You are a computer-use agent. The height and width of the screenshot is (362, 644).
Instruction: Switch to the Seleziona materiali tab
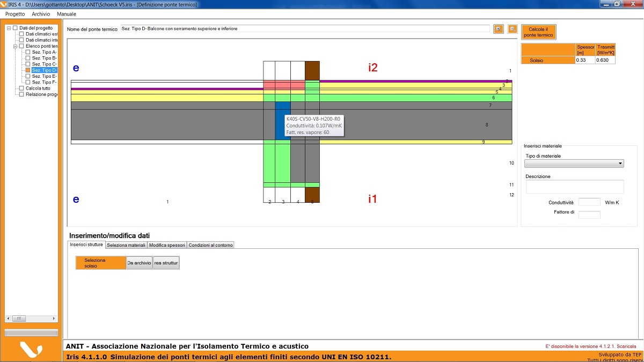coord(126,245)
